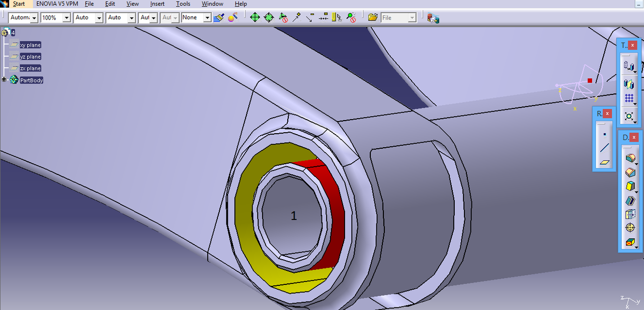Screen dimensions: 644x310
Task: Click the blue dotted pattern grid icon
Action: point(628,99)
